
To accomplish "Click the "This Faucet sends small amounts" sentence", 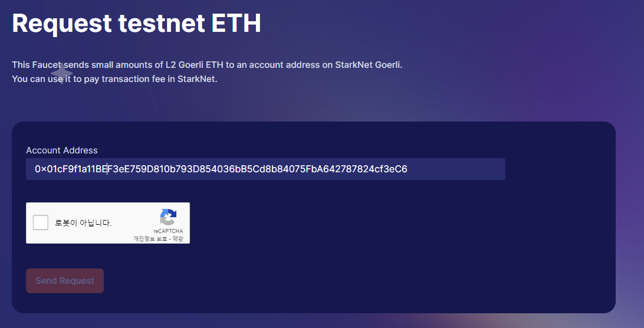I will (x=207, y=64).
